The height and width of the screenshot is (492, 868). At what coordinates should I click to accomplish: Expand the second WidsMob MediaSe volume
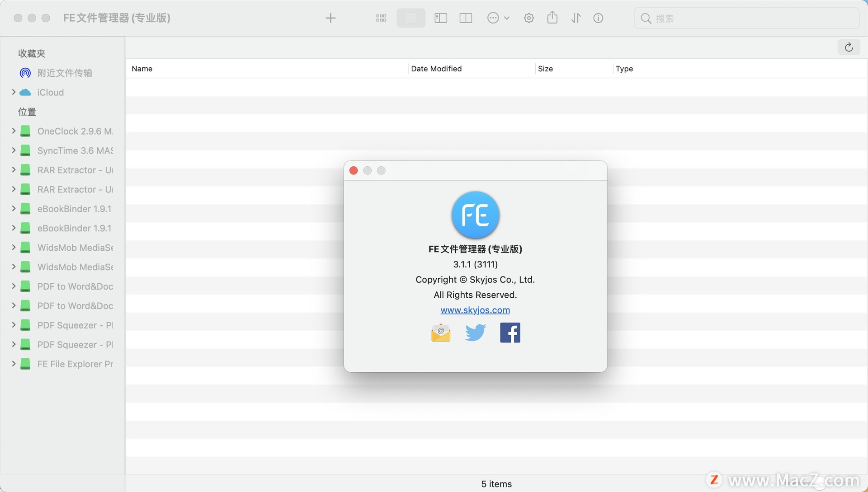point(14,267)
